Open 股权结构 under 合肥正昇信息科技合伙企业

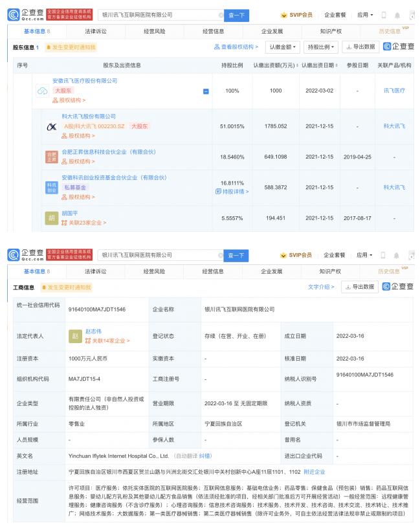coord(78,161)
